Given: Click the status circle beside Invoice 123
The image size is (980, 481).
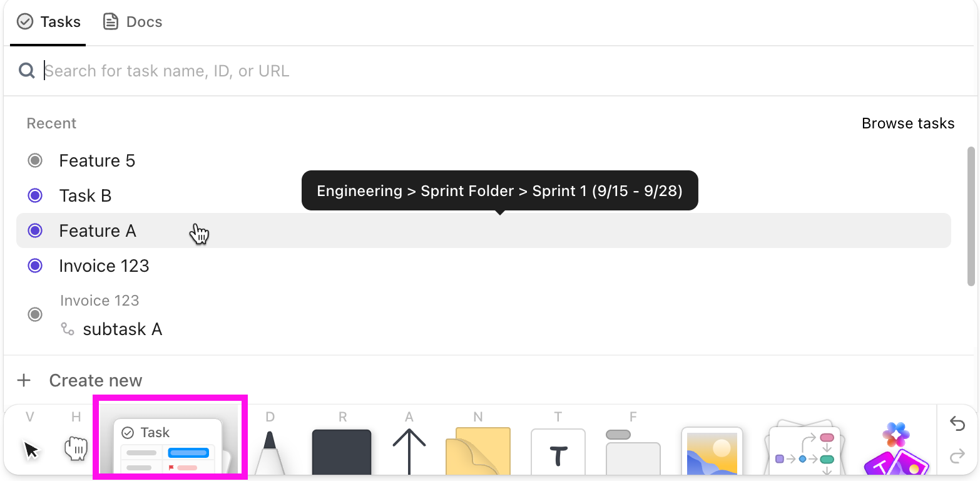Looking at the screenshot, I should click(x=35, y=266).
